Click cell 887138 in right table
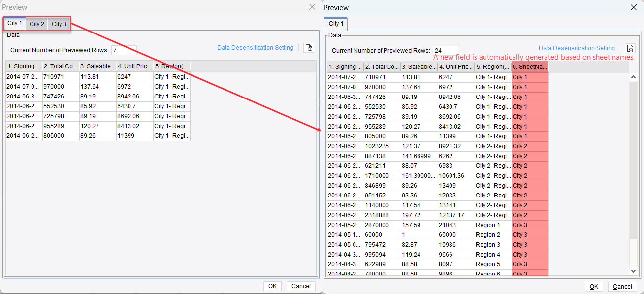 tap(382, 156)
